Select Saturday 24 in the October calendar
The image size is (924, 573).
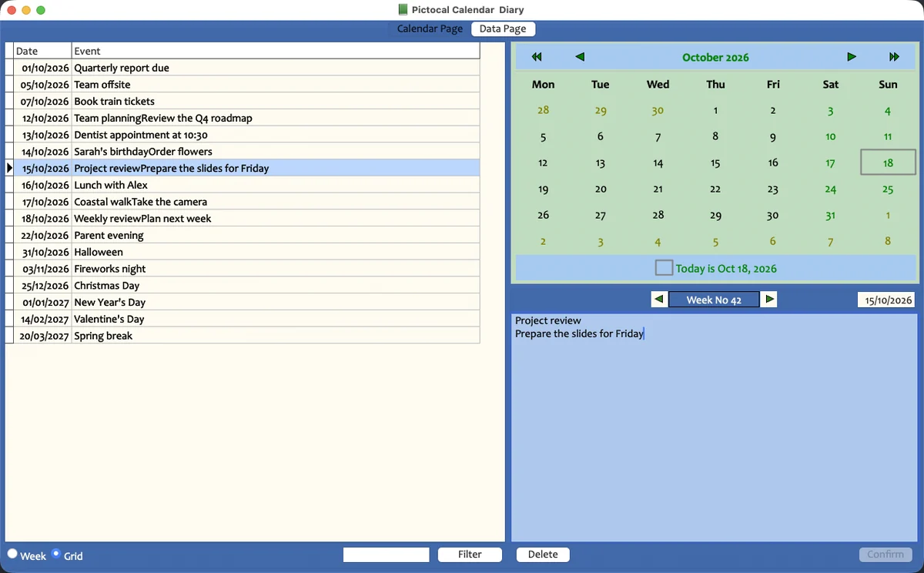(x=830, y=189)
